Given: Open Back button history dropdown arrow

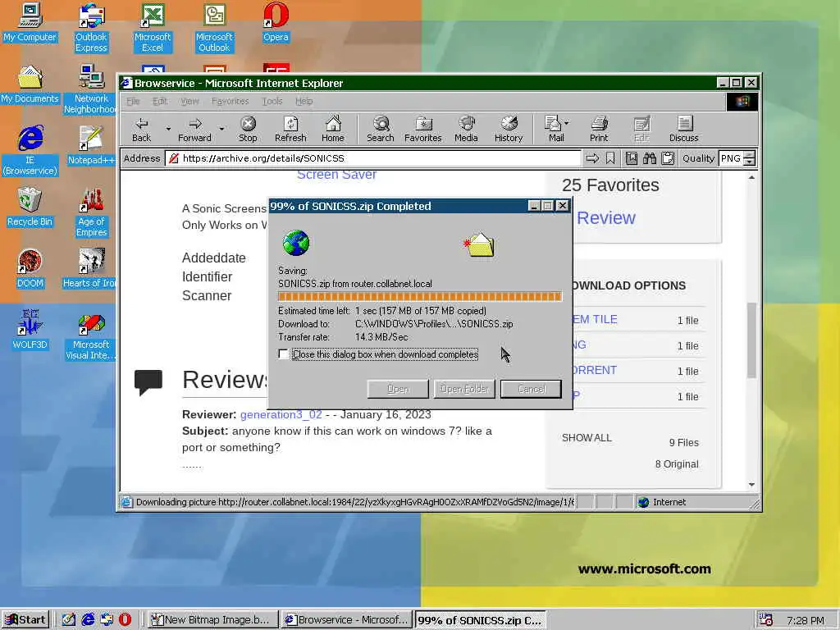Looking at the screenshot, I should pyautogui.click(x=167, y=129).
